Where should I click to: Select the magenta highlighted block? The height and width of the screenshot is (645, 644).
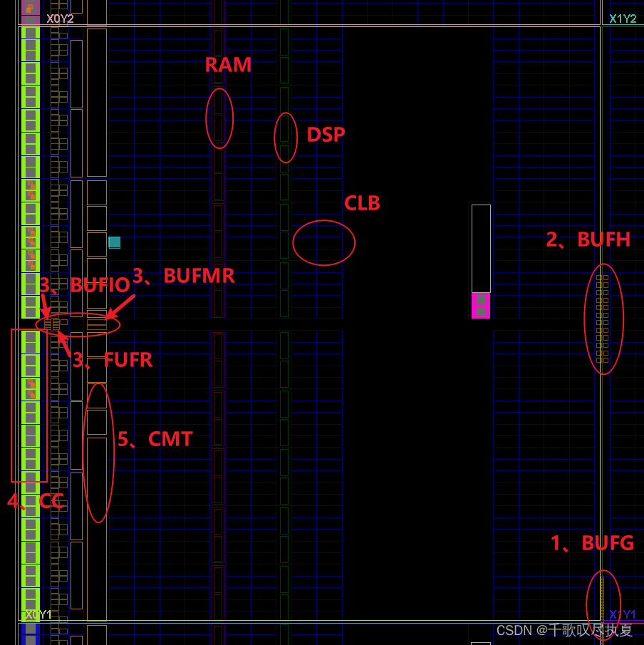click(x=481, y=306)
